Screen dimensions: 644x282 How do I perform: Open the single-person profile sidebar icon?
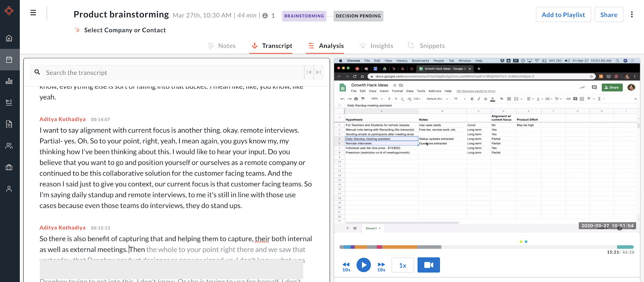tap(9, 189)
